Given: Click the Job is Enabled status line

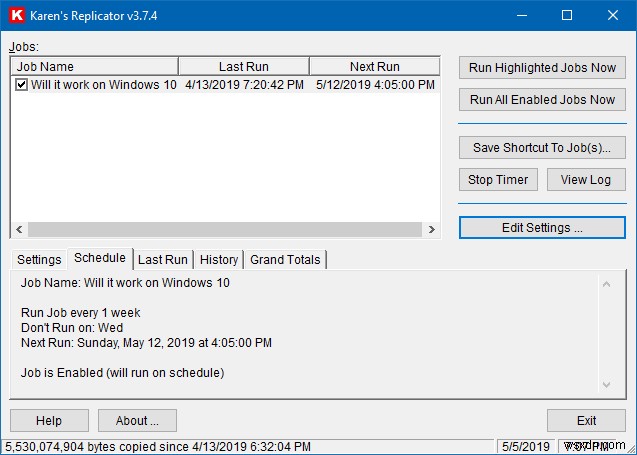Looking at the screenshot, I should [122, 373].
